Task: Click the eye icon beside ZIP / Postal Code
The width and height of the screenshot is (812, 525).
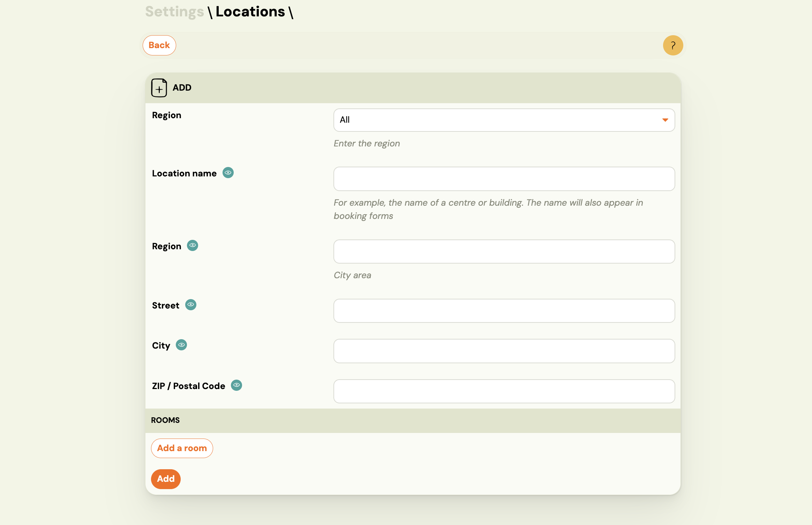Action: point(236,385)
